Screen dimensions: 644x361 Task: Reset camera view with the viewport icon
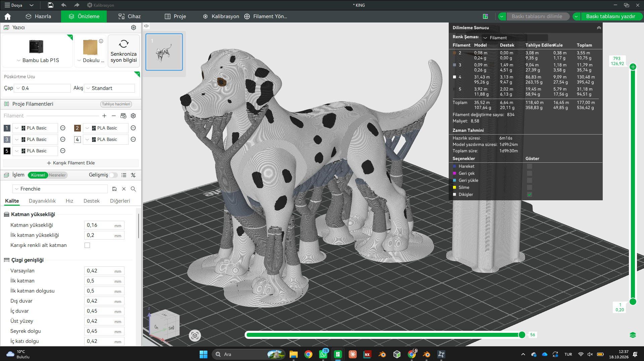195,335
